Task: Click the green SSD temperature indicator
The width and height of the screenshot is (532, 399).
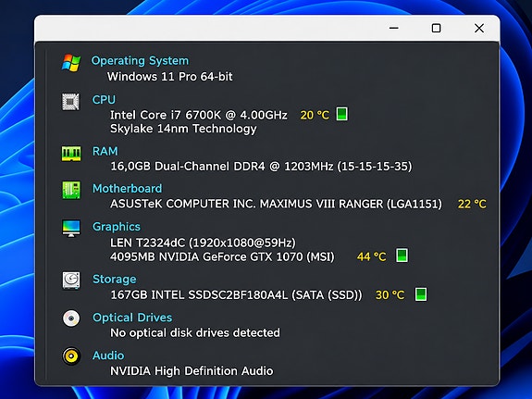Action: (x=421, y=294)
